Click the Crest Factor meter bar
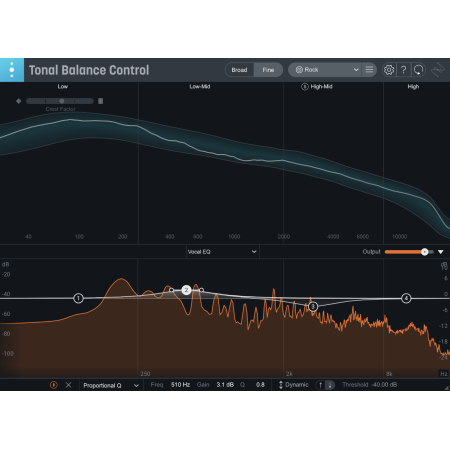The width and height of the screenshot is (450, 450). point(60,101)
